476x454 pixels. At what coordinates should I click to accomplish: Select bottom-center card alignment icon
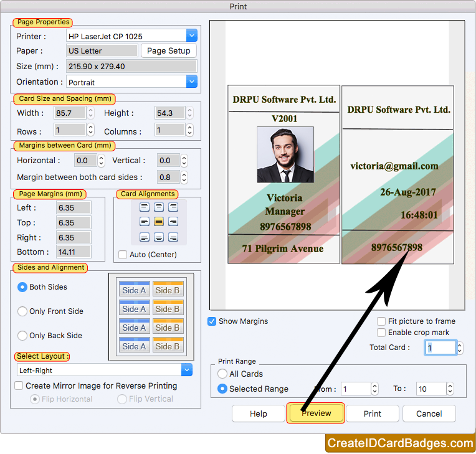pyautogui.click(x=159, y=237)
